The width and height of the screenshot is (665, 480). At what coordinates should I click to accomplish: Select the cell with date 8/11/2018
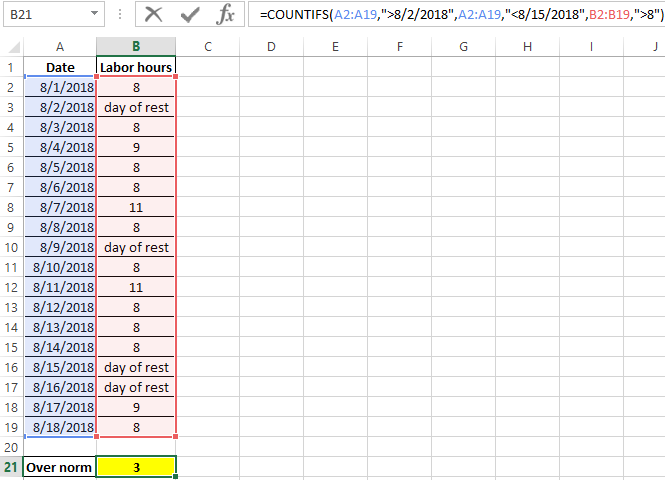coord(60,287)
